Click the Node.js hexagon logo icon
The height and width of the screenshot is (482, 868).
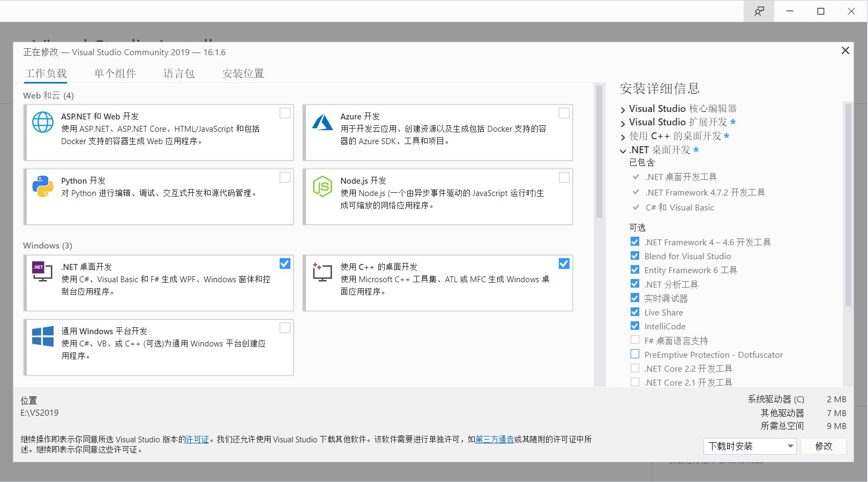click(x=323, y=186)
